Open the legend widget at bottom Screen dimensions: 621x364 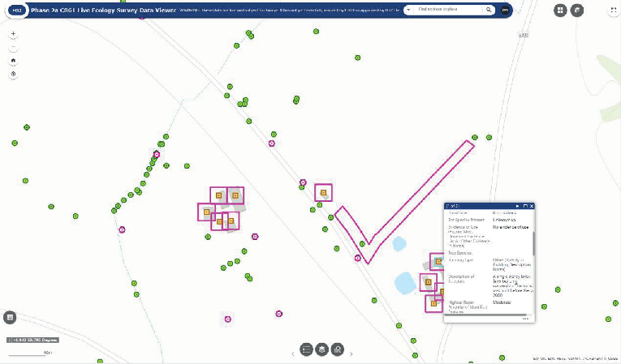click(306, 349)
